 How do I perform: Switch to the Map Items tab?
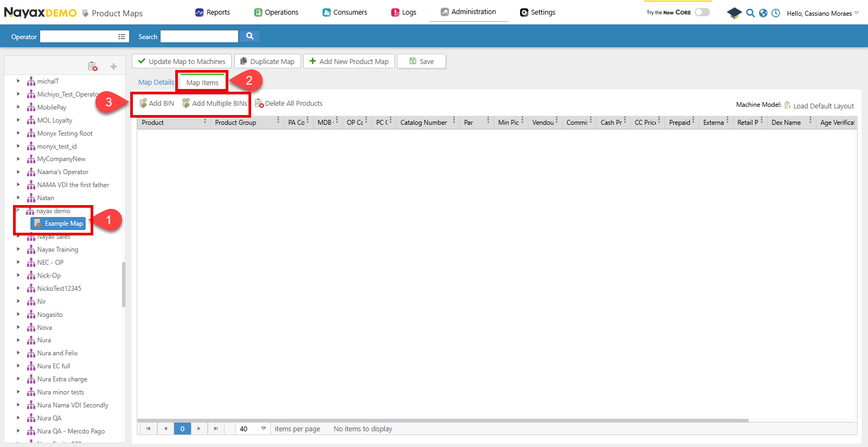202,82
